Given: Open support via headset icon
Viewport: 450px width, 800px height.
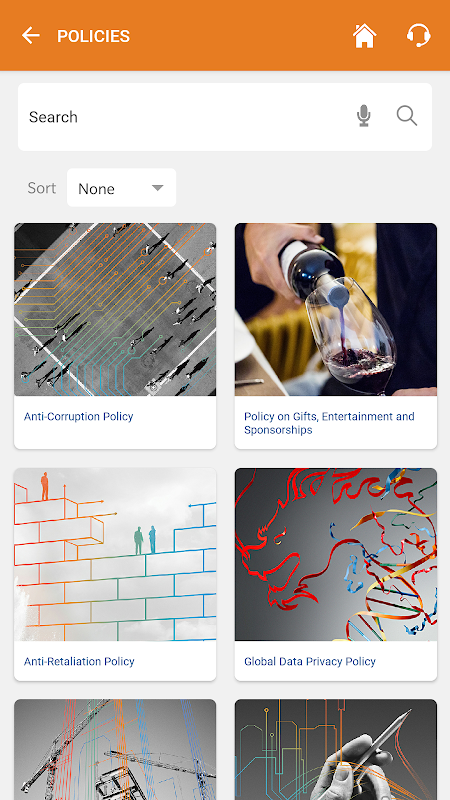Looking at the screenshot, I should (418, 36).
